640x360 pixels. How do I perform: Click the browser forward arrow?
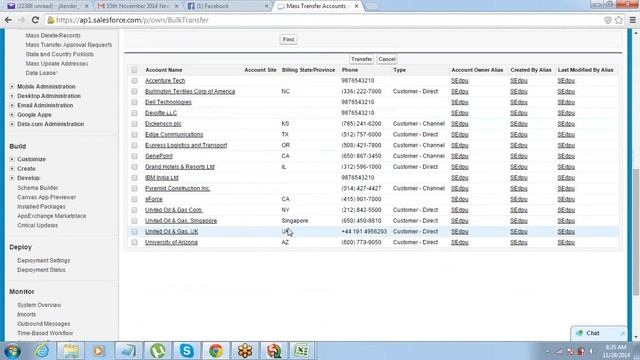[x=22, y=20]
